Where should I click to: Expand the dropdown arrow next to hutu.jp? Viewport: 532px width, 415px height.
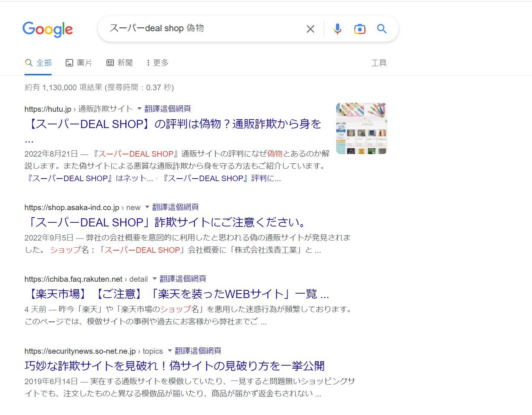click(x=139, y=109)
